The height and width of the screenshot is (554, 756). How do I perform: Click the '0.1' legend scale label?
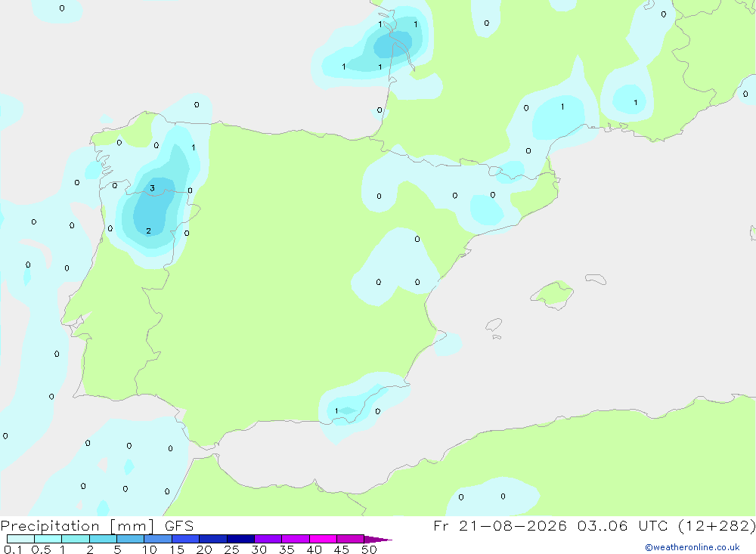[13, 549]
